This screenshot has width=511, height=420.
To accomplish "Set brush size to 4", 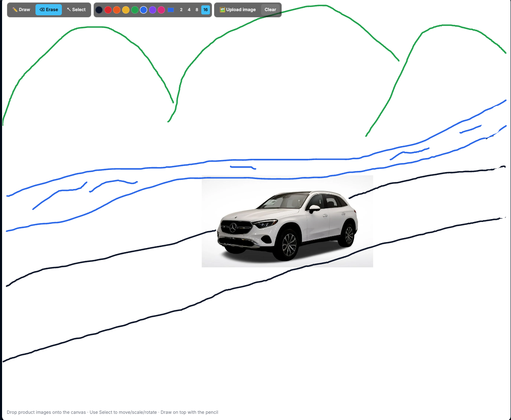I will (189, 10).
